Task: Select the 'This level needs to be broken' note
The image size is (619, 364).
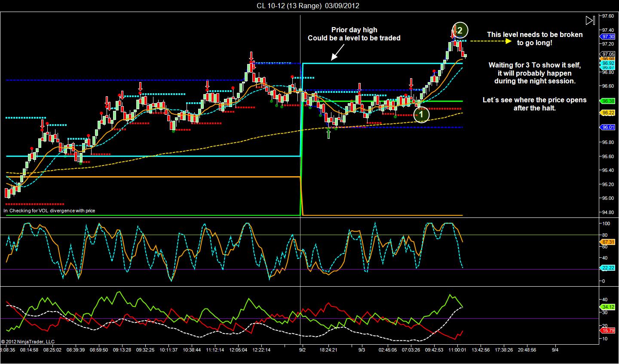Action: point(535,39)
